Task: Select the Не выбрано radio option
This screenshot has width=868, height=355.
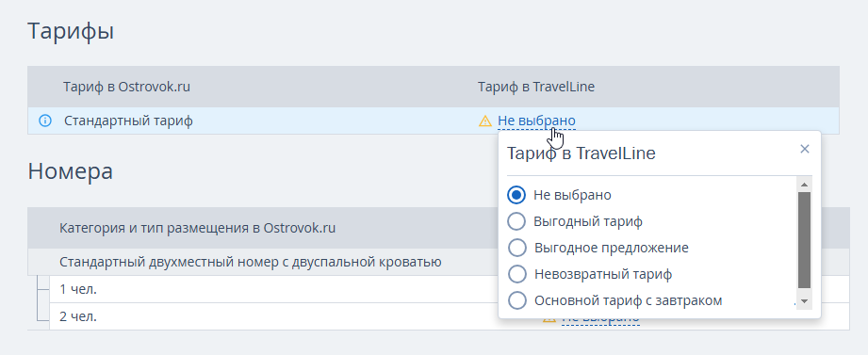Action: (516, 195)
